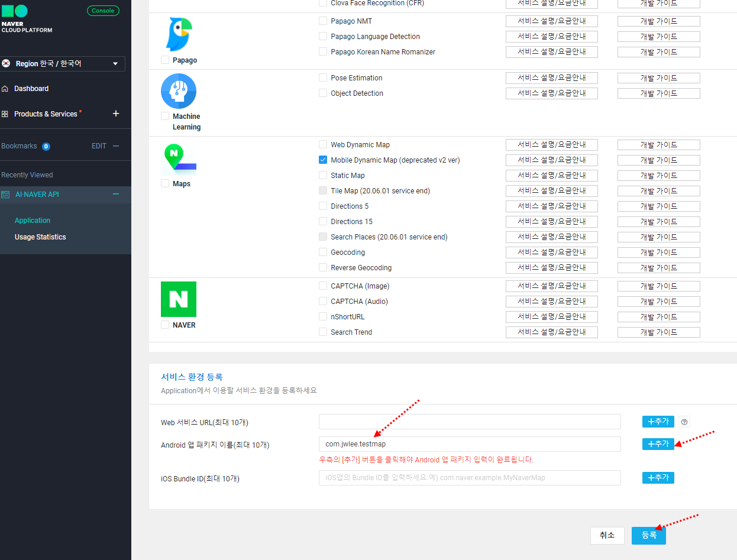Focus the Web 서비스 URL field
This screenshot has width=737, height=560.
[470, 422]
